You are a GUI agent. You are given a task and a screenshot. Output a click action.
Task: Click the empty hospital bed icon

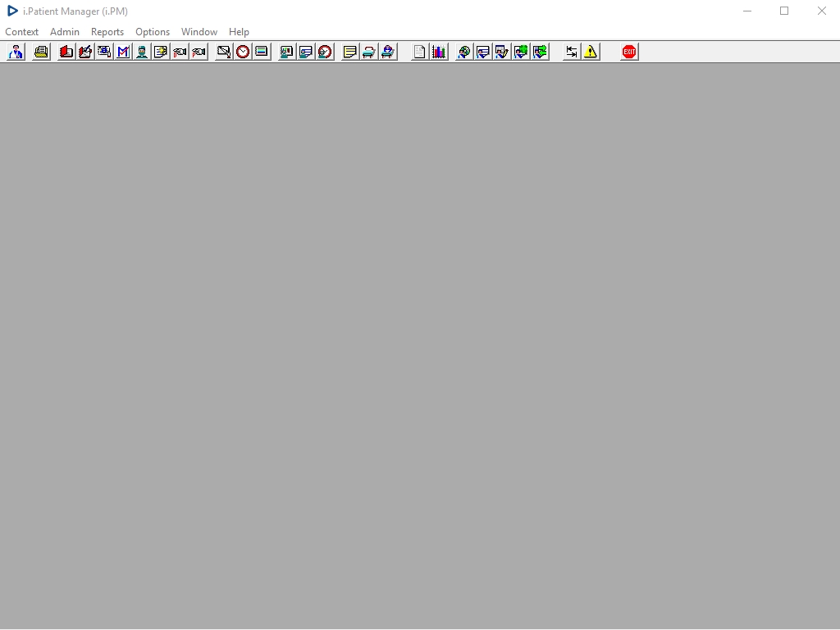click(x=369, y=52)
